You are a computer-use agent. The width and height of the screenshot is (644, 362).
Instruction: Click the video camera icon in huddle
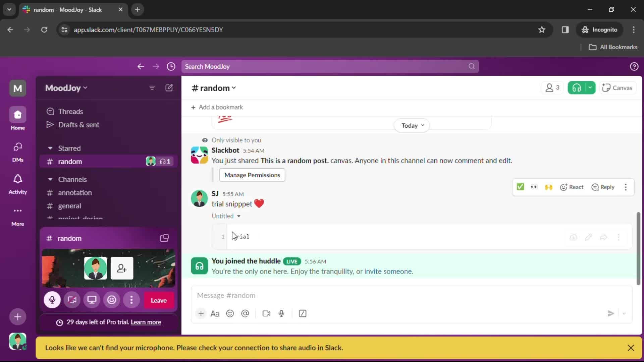[72, 301]
